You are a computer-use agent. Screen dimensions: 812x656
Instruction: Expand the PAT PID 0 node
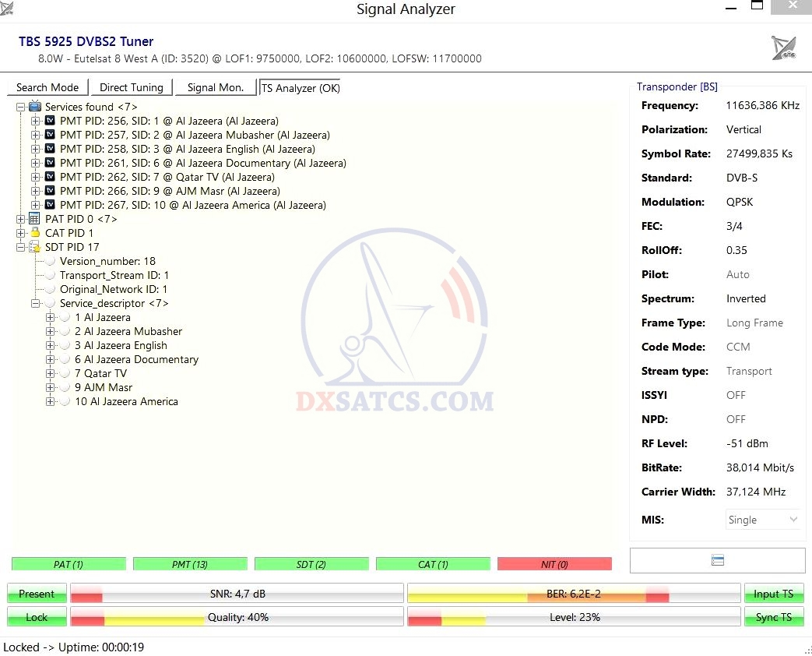click(21, 219)
